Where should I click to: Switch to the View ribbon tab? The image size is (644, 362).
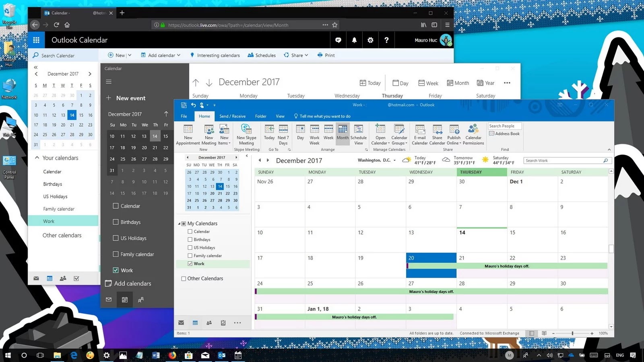click(x=280, y=116)
